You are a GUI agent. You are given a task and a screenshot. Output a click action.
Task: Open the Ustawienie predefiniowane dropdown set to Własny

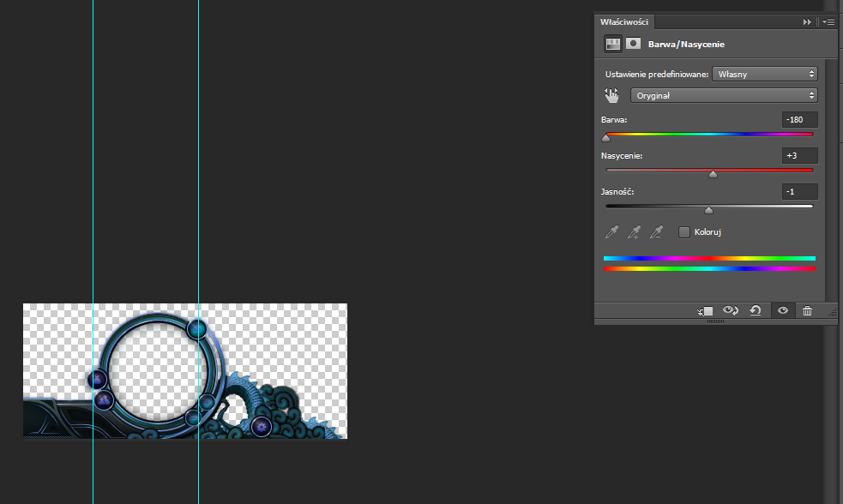click(x=764, y=75)
